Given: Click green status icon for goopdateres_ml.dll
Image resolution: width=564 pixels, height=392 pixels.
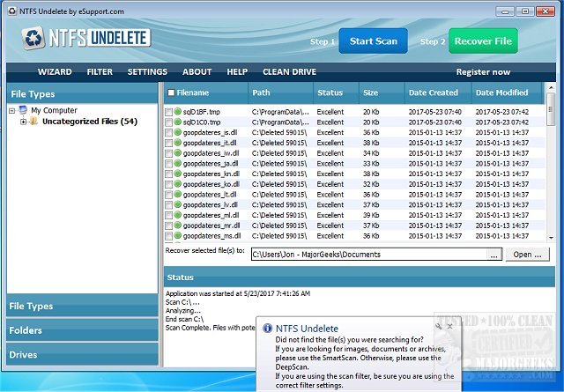Looking at the screenshot, I should point(178,215).
